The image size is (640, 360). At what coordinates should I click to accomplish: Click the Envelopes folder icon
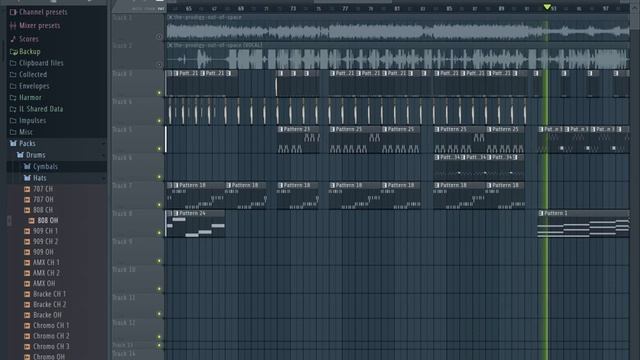(13, 86)
